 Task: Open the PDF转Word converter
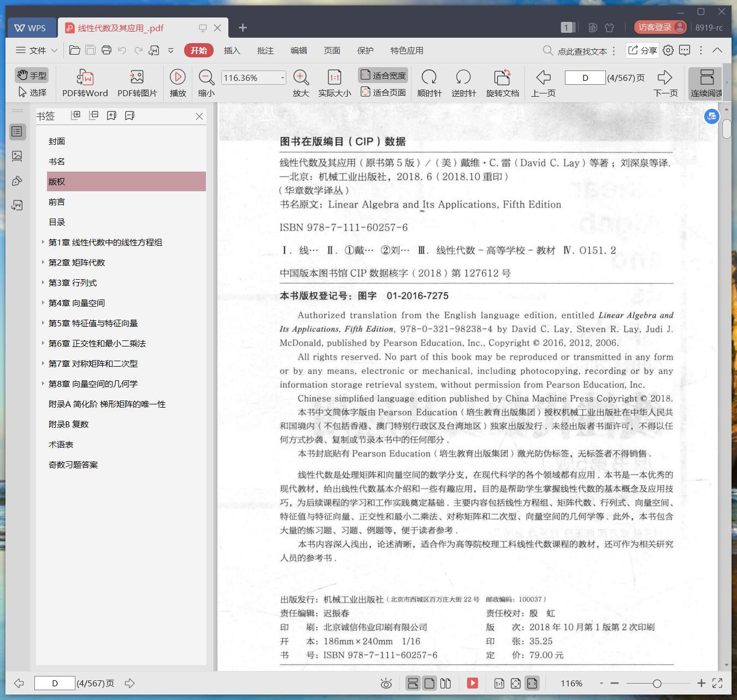pyautogui.click(x=85, y=83)
